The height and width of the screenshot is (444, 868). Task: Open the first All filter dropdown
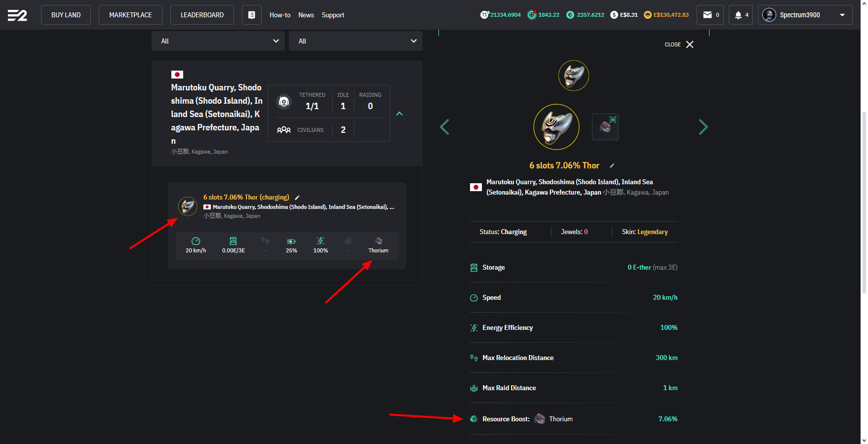pyautogui.click(x=218, y=41)
